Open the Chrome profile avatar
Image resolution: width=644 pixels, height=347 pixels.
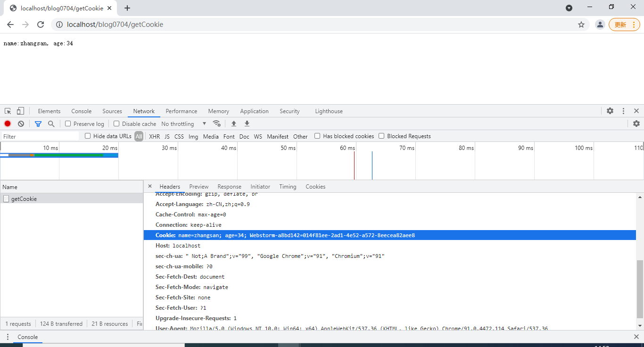pos(600,25)
